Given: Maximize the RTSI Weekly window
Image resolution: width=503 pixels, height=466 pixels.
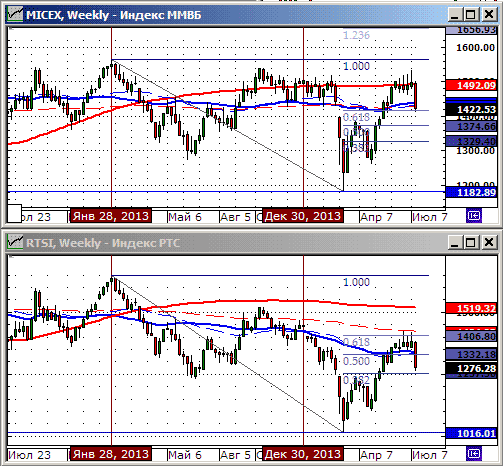Looking at the screenshot, I should 471,242.
